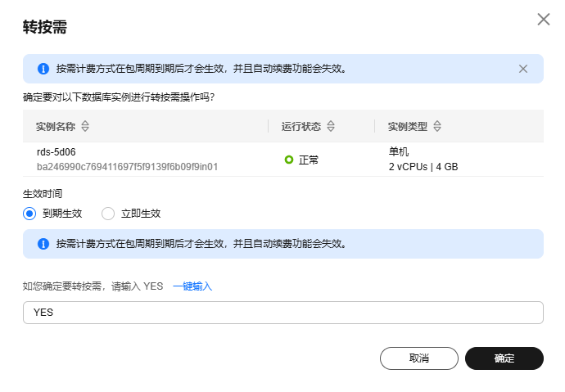Sort by 运行状态 column icon
This screenshot has width=565, height=392.
point(331,127)
